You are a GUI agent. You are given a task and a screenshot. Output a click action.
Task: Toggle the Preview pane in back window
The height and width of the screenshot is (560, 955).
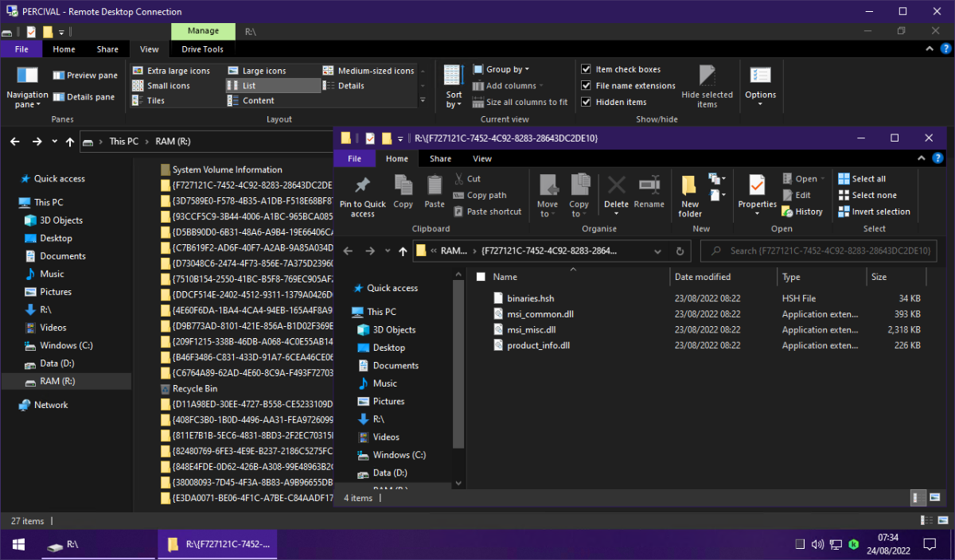[x=85, y=76]
